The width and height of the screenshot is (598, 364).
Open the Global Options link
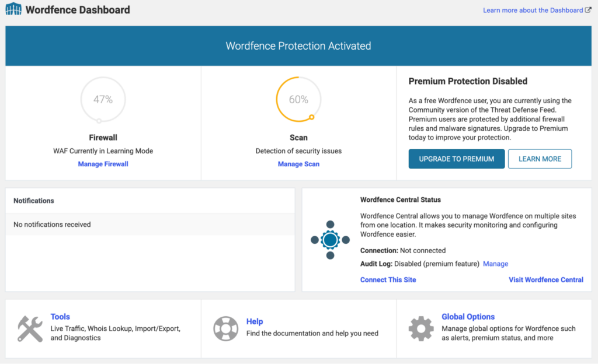(x=468, y=317)
